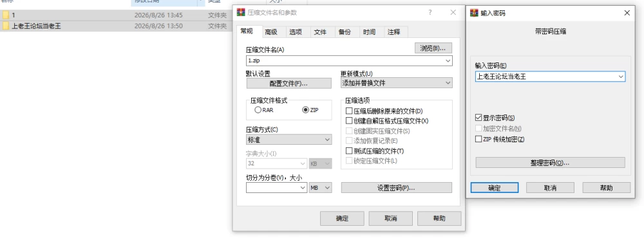Select the folder name 上老王论坛当老王 in the file list
Viewport: 644px width, 240px height.
click(x=37, y=26)
